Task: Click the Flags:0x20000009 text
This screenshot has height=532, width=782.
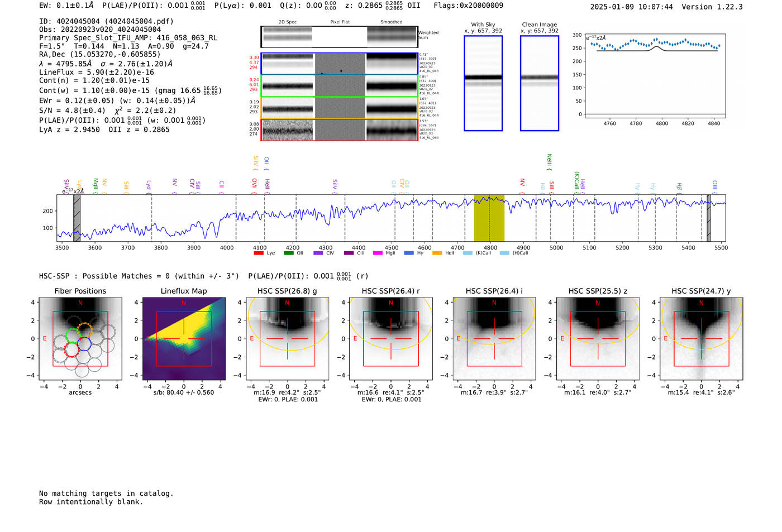Action: click(468, 5)
